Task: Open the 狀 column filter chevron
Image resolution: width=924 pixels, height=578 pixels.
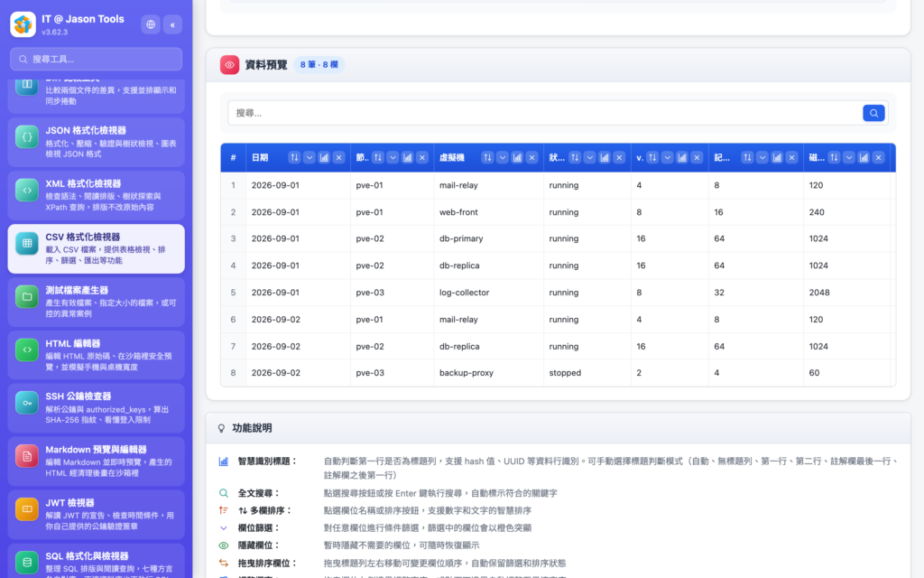Action: click(590, 157)
